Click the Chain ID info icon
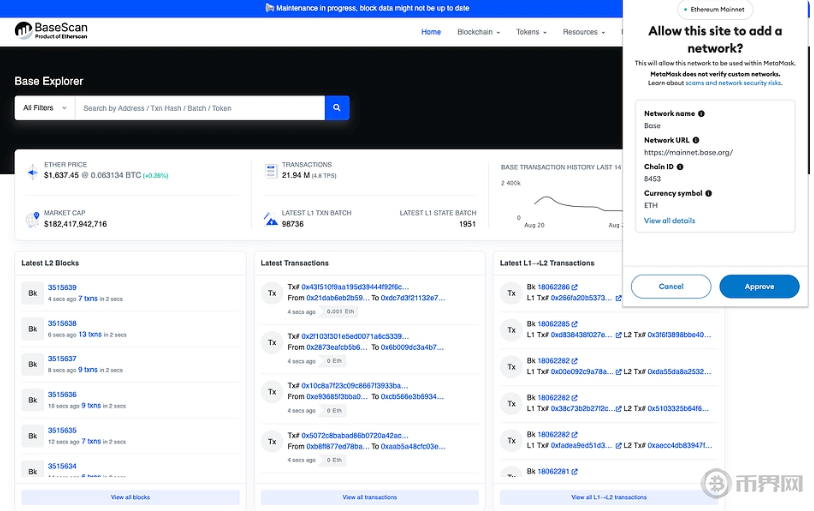Image resolution: width=814 pixels, height=511 pixels. coord(682,167)
